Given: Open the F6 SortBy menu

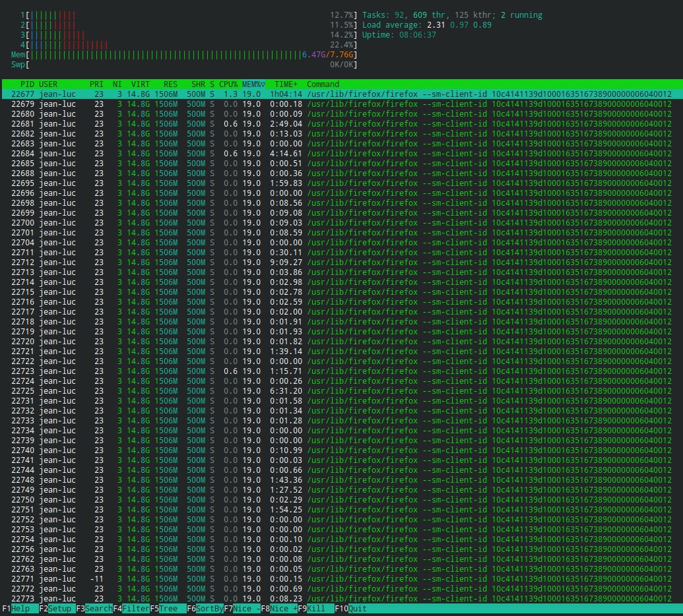Looking at the screenshot, I should point(205,609).
